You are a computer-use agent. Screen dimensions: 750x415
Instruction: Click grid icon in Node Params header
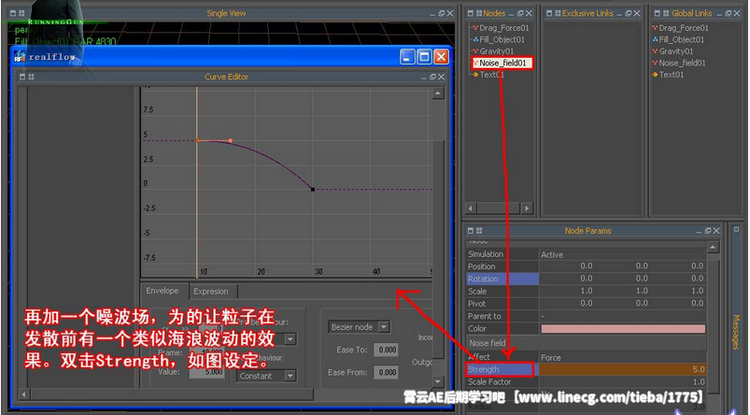[479, 231]
